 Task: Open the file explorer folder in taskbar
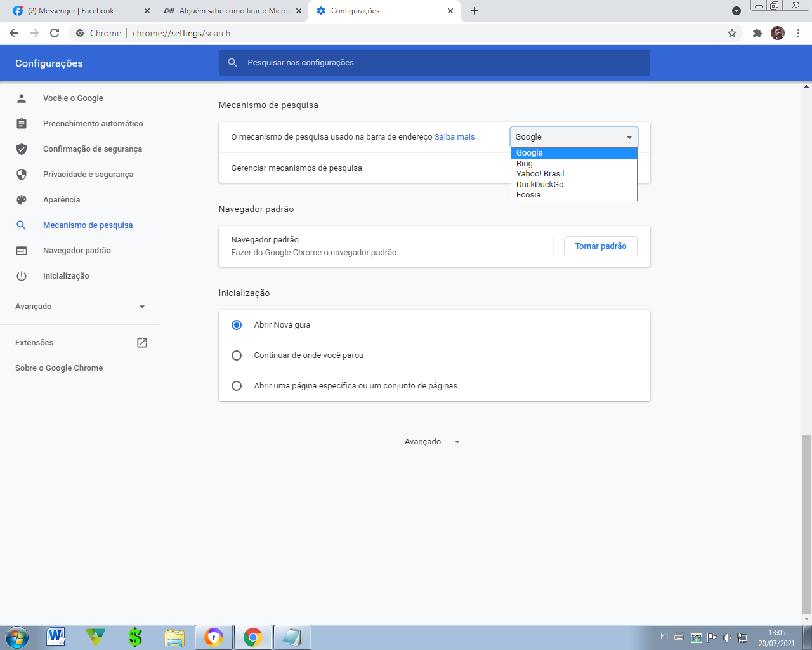[x=174, y=637]
